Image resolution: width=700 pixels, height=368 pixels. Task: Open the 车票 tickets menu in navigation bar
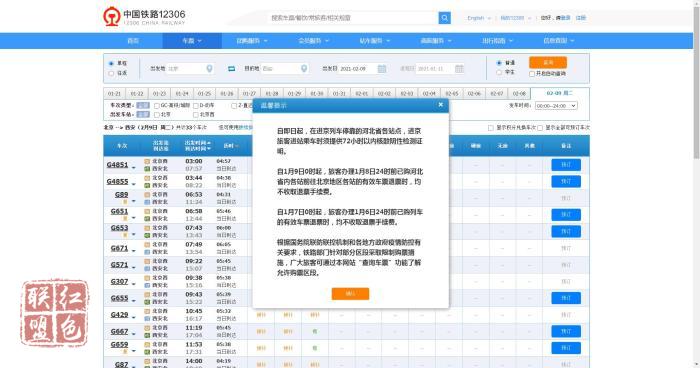pos(192,41)
